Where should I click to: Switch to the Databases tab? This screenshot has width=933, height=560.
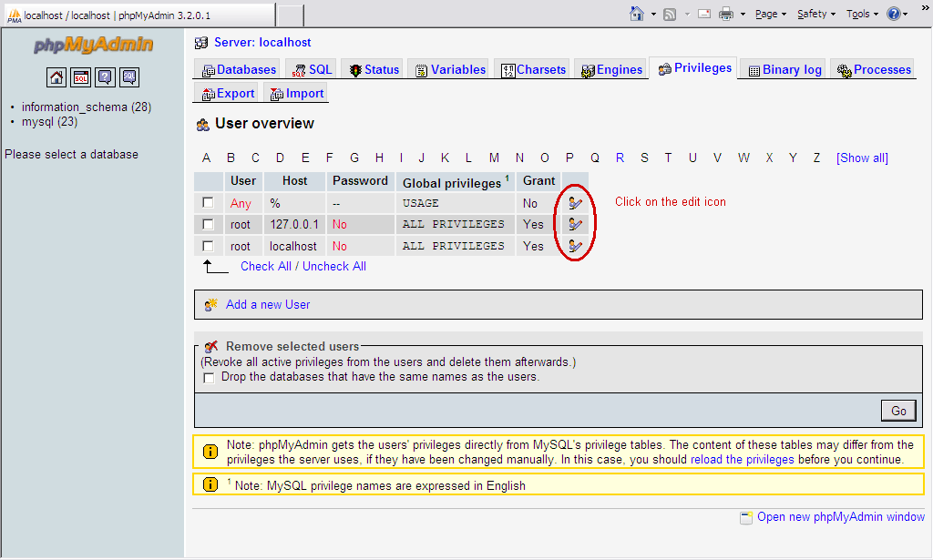click(239, 69)
